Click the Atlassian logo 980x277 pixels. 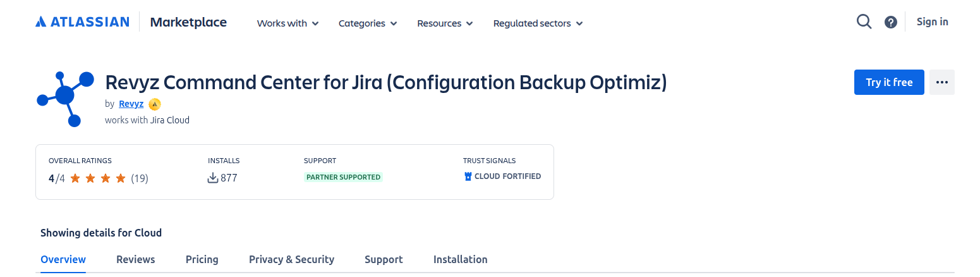point(82,22)
